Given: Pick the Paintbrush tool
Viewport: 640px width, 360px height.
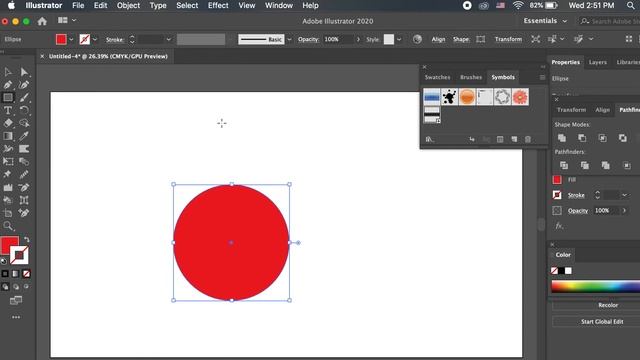Looking at the screenshot, I should [24, 98].
